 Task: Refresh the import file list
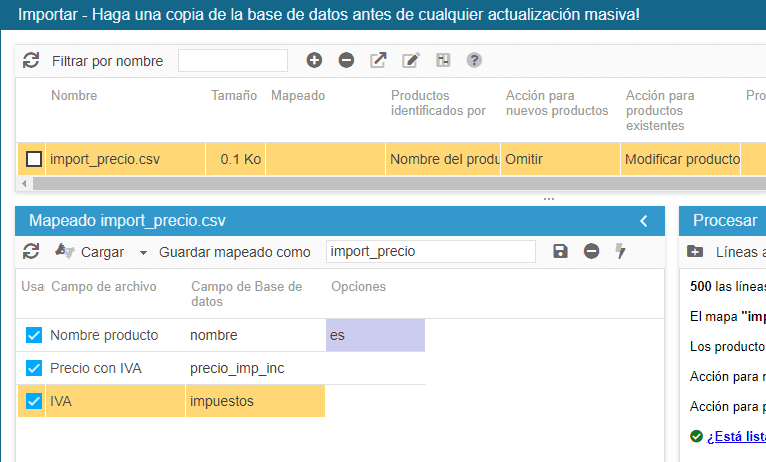[x=31, y=61]
